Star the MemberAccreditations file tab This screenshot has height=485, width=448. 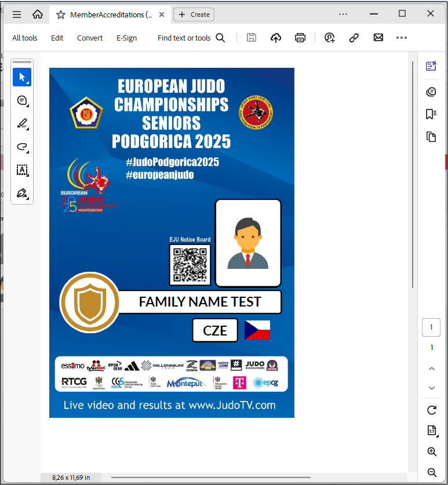[x=61, y=14]
